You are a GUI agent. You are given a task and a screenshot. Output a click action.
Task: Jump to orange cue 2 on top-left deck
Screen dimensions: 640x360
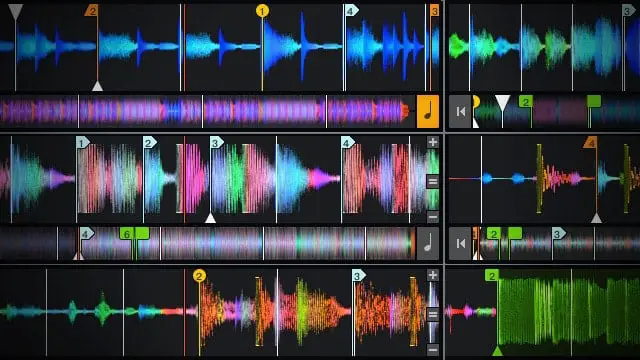pos(92,11)
